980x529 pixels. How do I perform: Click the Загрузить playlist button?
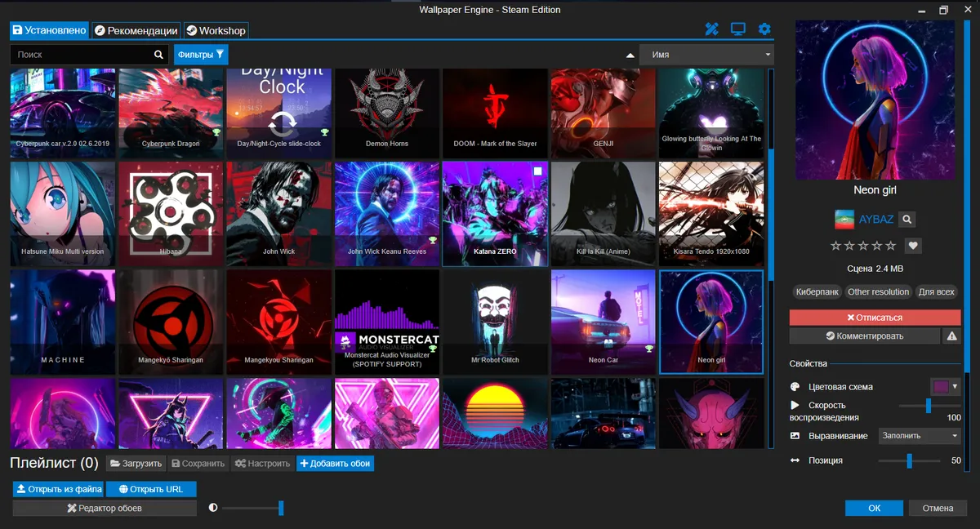pos(136,464)
